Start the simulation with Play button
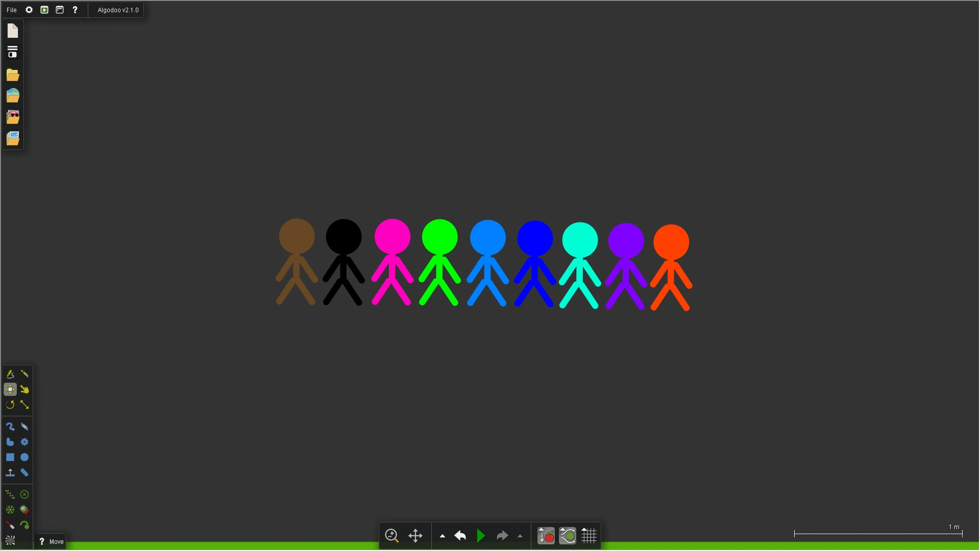Image resolution: width=980 pixels, height=551 pixels. 481,536
